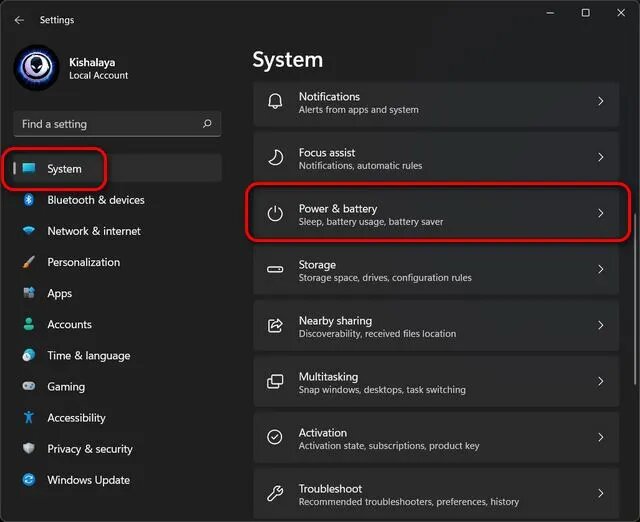The image size is (640, 522).
Task: Click the Windows Update refresh icon
Action: point(29,480)
